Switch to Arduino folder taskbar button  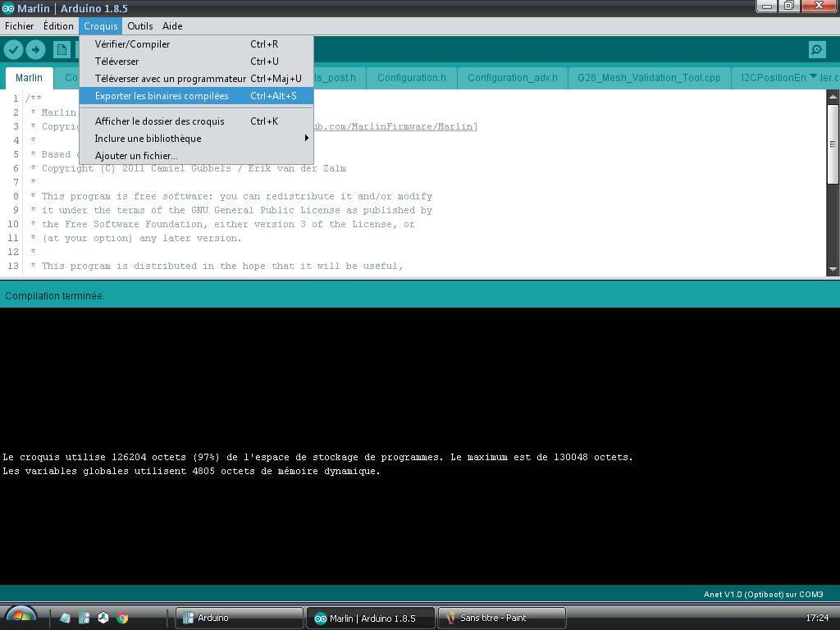tap(240, 618)
